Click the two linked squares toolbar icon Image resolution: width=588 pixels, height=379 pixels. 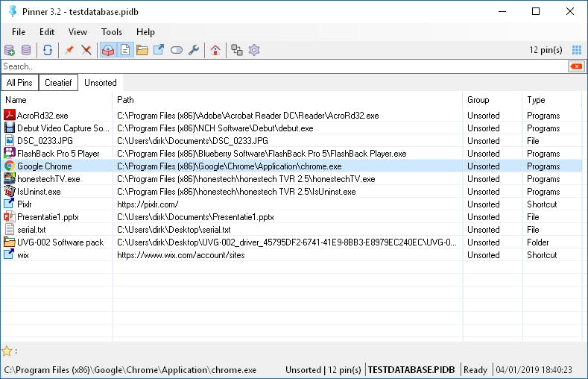pos(237,50)
